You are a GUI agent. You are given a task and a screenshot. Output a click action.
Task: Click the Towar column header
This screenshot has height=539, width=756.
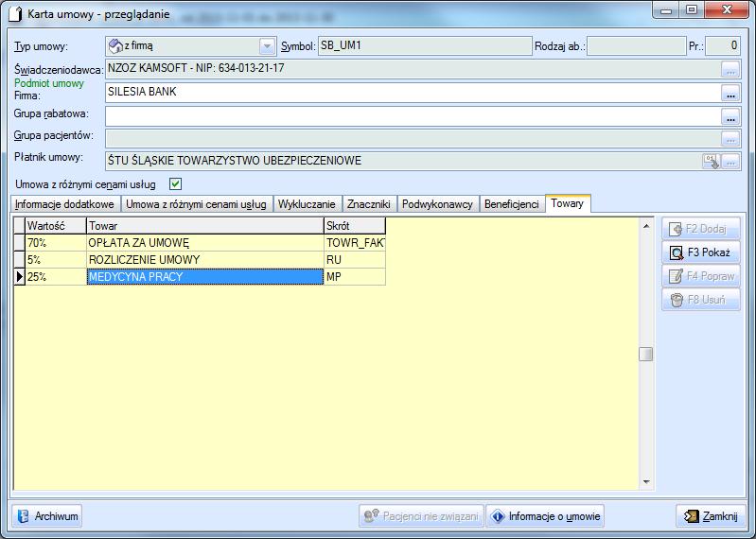pyautogui.click(x=205, y=225)
